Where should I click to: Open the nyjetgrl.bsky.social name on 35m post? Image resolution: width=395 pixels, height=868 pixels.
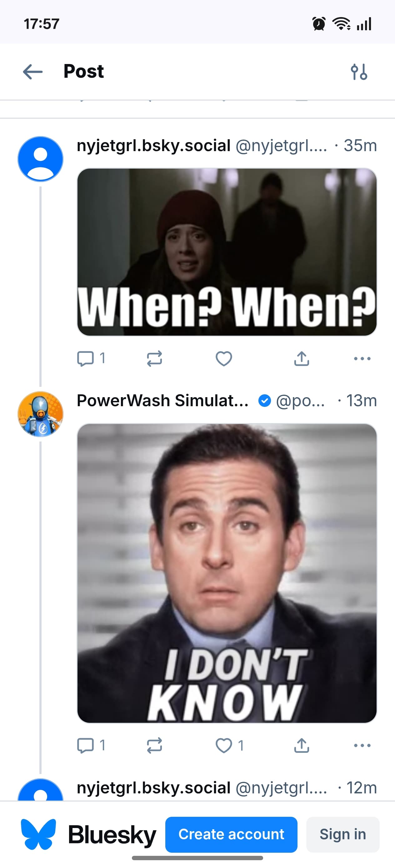[x=153, y=145]
